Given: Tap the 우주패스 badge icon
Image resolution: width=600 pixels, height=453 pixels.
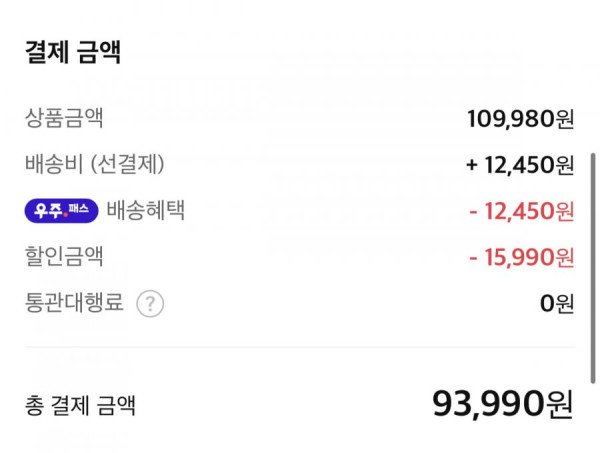Looking at the screenshot, I should pos(62,211).
